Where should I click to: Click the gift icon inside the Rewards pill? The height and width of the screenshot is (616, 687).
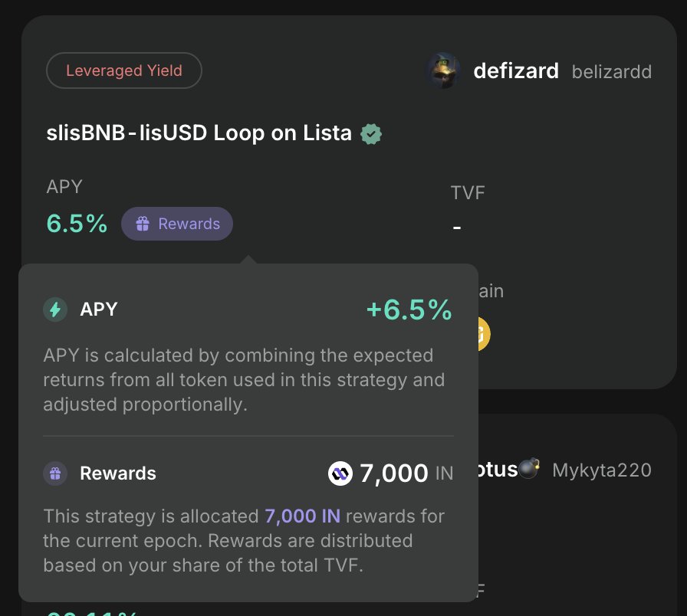coord(142,224)
